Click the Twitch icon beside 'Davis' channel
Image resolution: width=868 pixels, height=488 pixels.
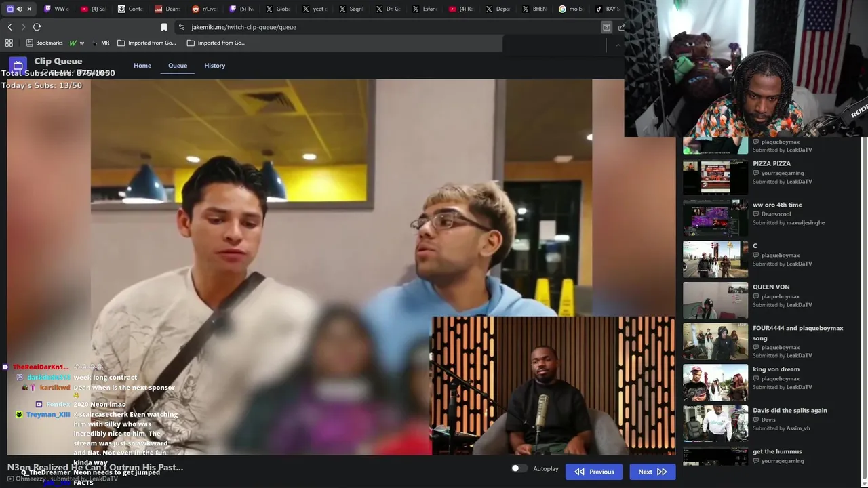tap(756, 420)
